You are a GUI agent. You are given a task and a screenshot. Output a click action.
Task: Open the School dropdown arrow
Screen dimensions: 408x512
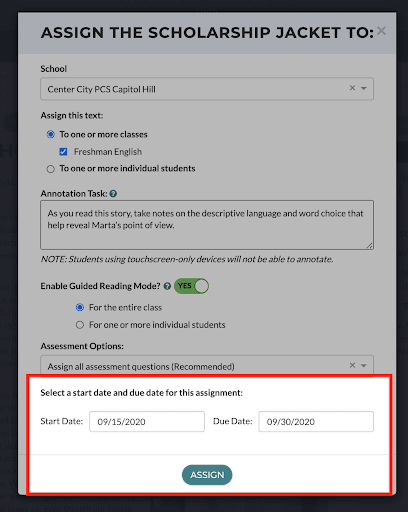364,88
